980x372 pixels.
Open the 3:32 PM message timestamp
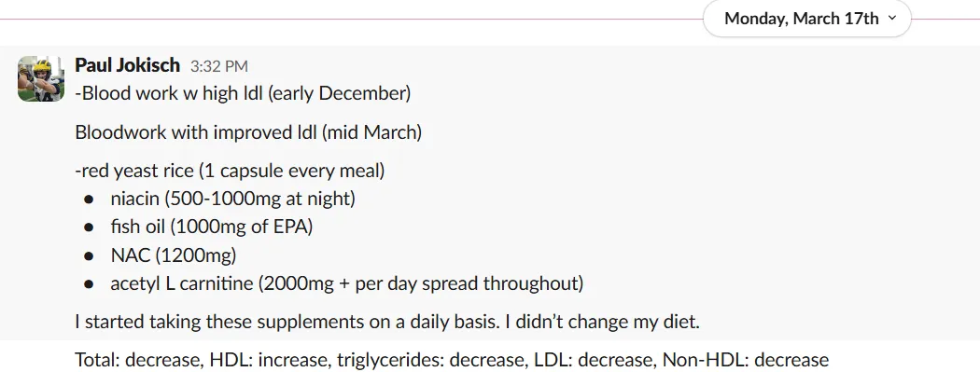click(x=219, y=66)
